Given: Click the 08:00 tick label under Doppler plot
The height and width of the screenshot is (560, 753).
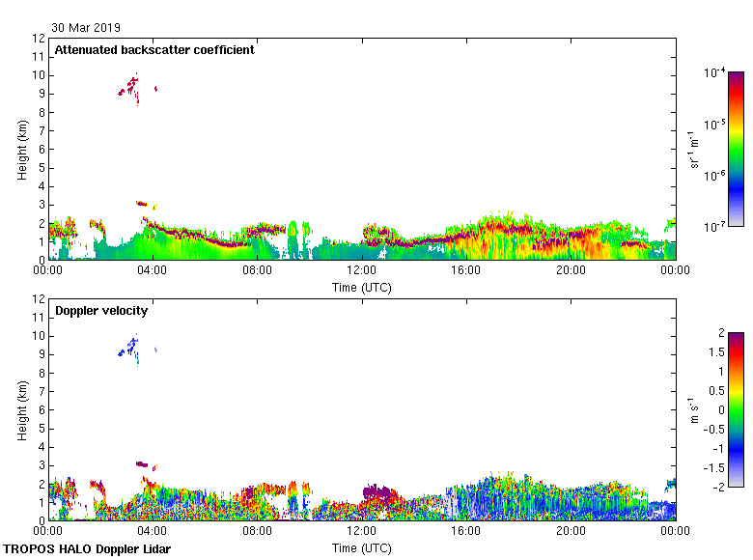Looking at the screenshot, I should (x=257, y=532).
